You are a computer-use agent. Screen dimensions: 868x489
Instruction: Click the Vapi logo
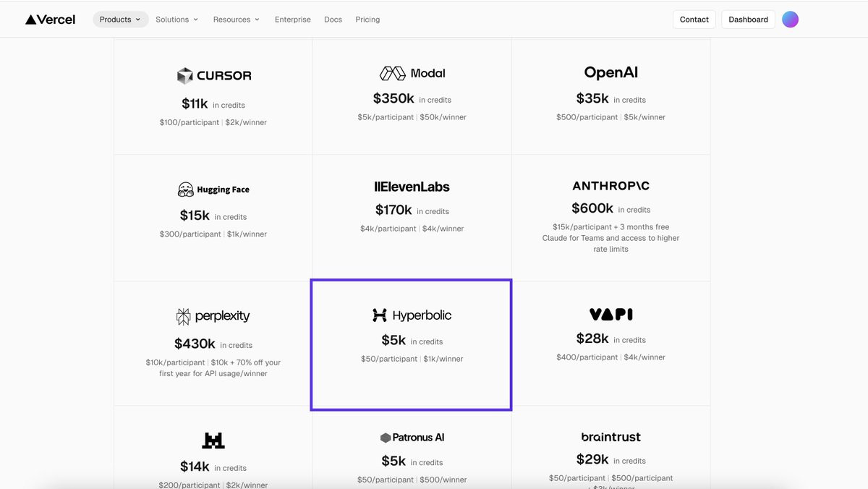point(611,315)
